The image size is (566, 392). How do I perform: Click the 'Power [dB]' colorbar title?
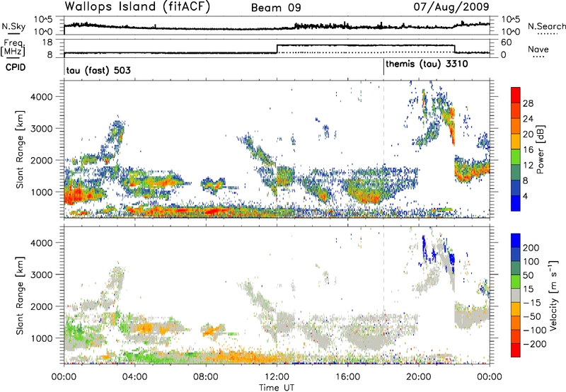(x=540, y=149)
